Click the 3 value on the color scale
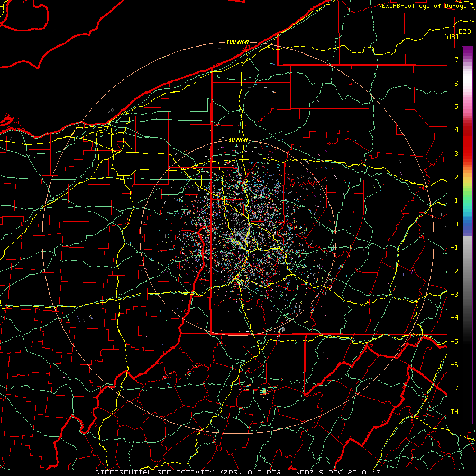Screen dimensions: 476x476 [x=456, y=153]
